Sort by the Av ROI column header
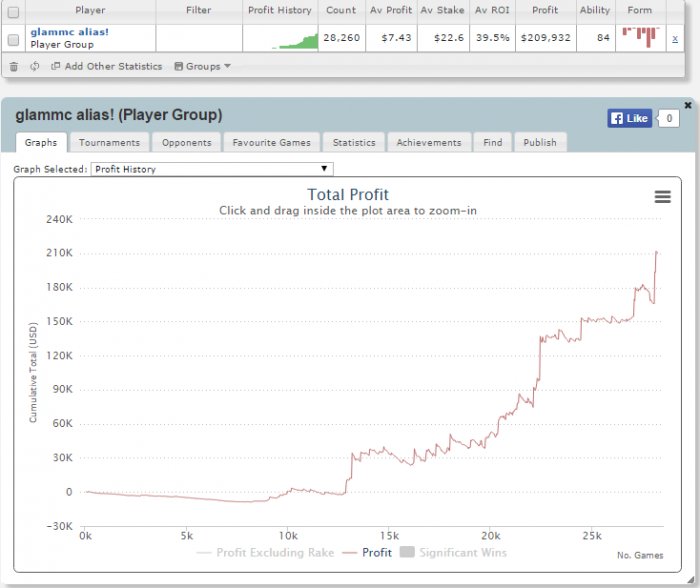Viewport: 700px width, 588px height. (x=492, y=10)
